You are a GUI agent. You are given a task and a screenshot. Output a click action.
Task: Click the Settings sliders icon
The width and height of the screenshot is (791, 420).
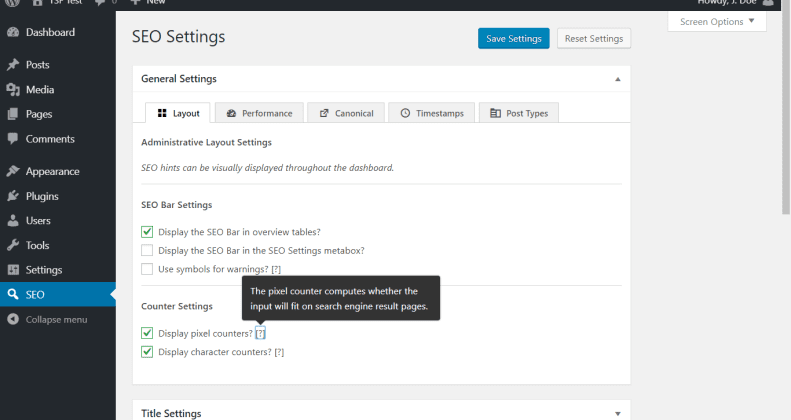(13, 270)
